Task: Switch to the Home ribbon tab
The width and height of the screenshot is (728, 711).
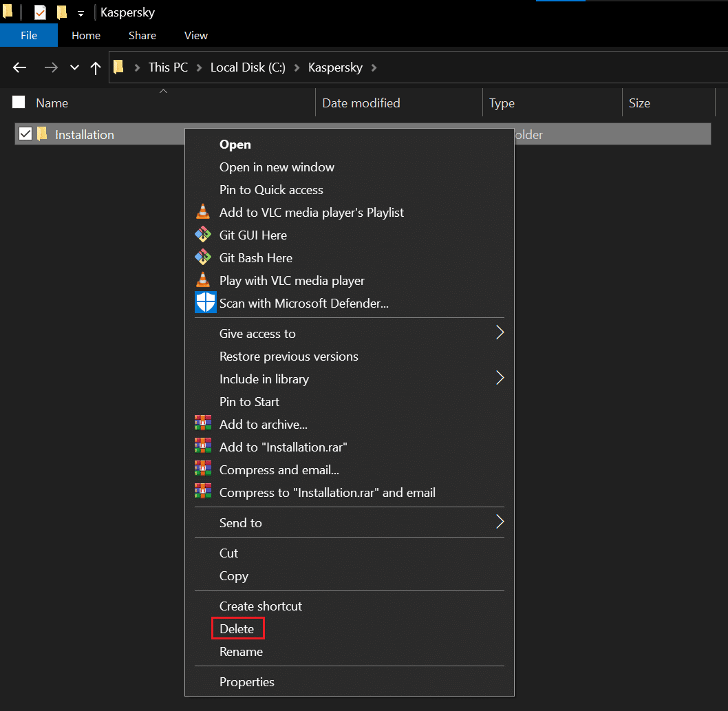Action: coord(86,35)
